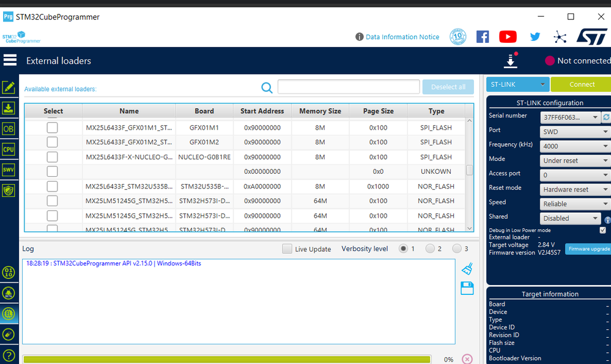Viewport: 611px width, 364px height.
Task: Select the STM32U535B loader checkbox
Action: (x=52, y=186)
